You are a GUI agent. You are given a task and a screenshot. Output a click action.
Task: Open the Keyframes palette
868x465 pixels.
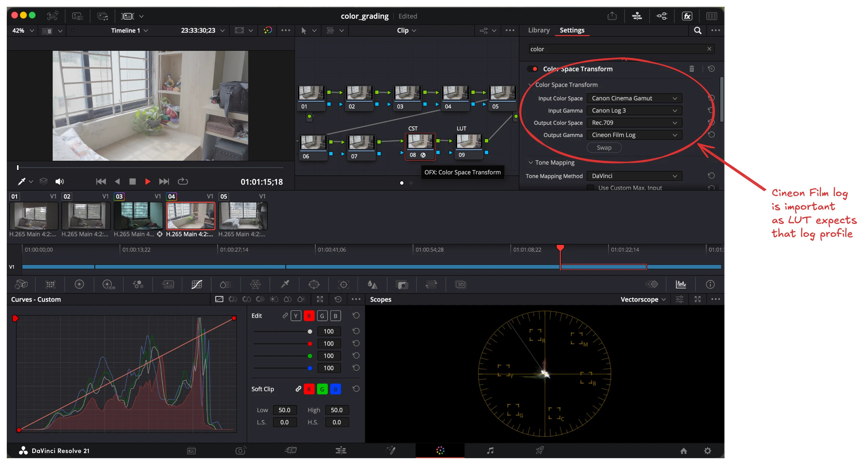[x=652, y=285]
